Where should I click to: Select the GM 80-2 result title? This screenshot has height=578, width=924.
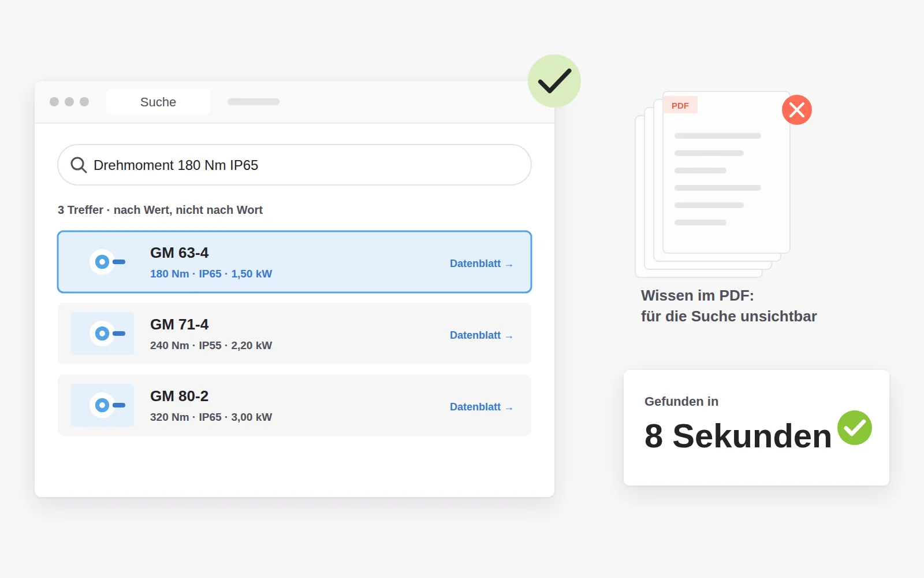pyautogui.click(x=179, y=396)
